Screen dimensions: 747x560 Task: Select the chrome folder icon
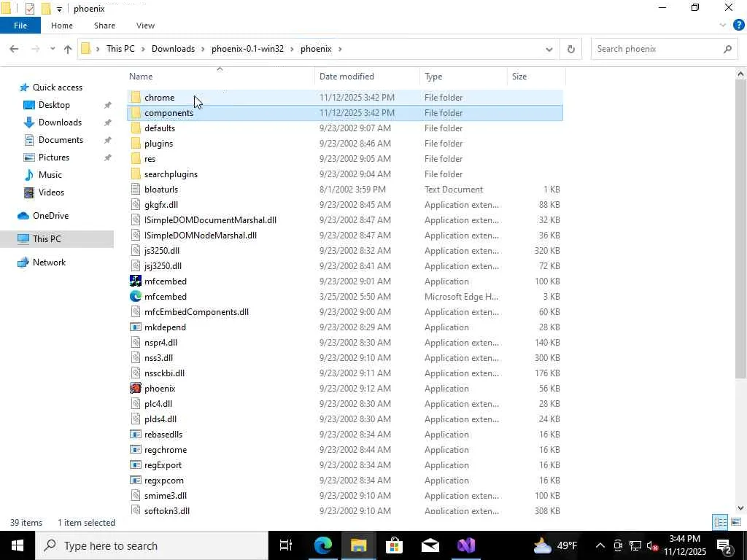(136, 97)
